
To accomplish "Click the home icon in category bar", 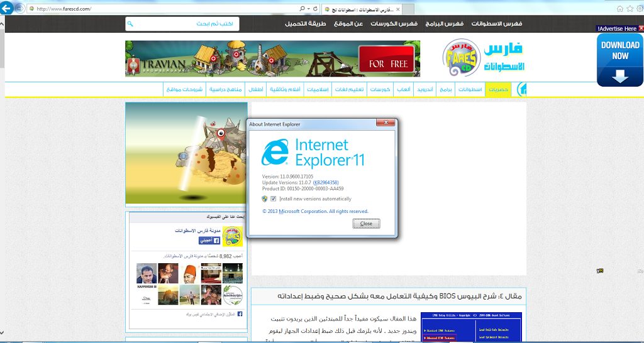I will pos(521,89).
